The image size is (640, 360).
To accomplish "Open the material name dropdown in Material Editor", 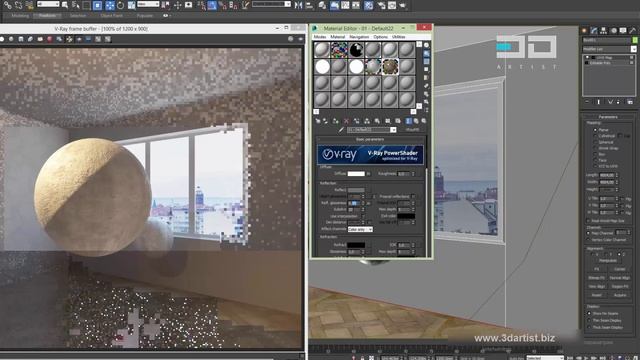I will pyautogui.click(x=393, y=130).
